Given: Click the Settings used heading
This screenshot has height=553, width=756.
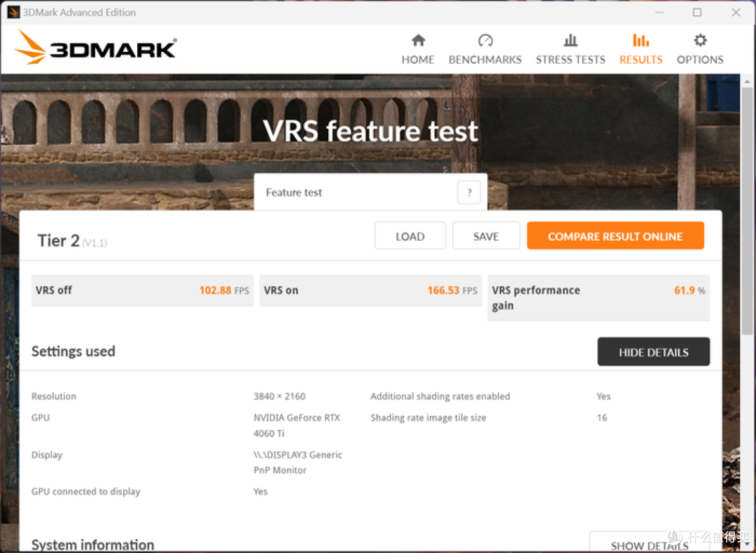Looking at the screenshot, I should [73, 351].
